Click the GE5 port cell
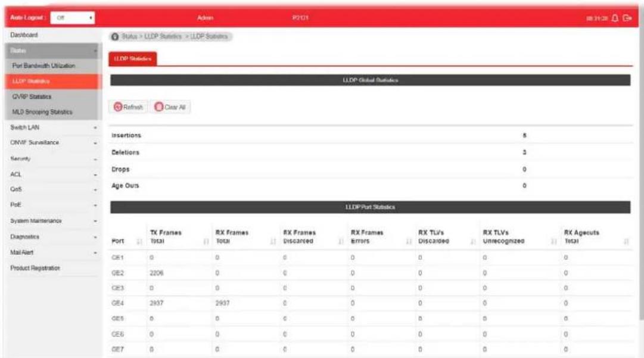Screen dimensions: 644x358 [117, 319]
